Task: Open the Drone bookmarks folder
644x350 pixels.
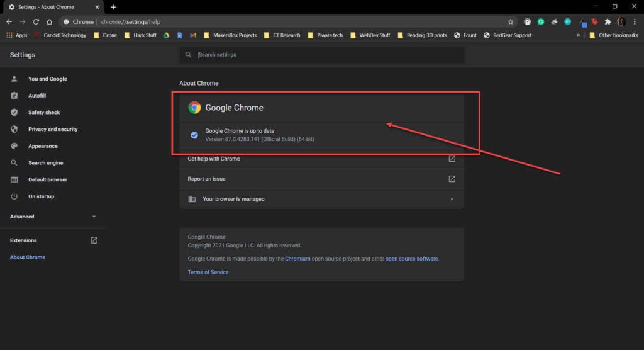Action: [x=106, y=35]
